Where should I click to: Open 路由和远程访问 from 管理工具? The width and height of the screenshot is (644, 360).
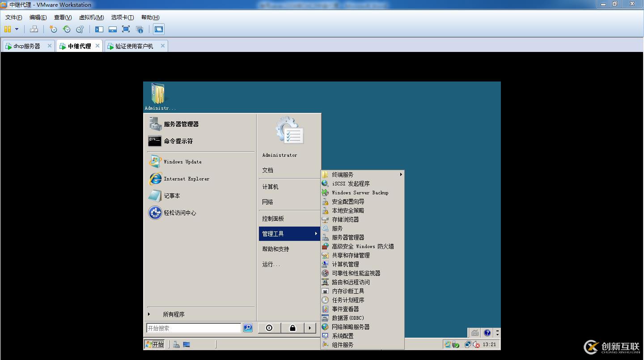point(362,282)
